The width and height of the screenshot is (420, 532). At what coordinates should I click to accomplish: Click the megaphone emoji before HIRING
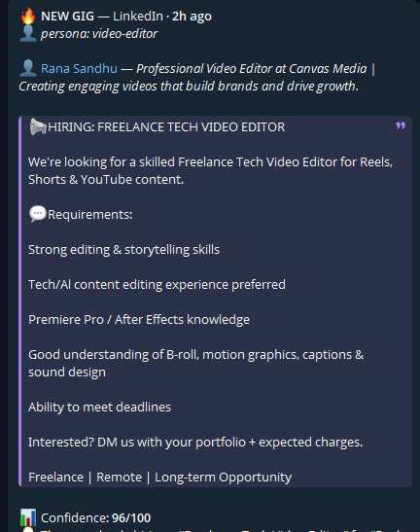37,126
